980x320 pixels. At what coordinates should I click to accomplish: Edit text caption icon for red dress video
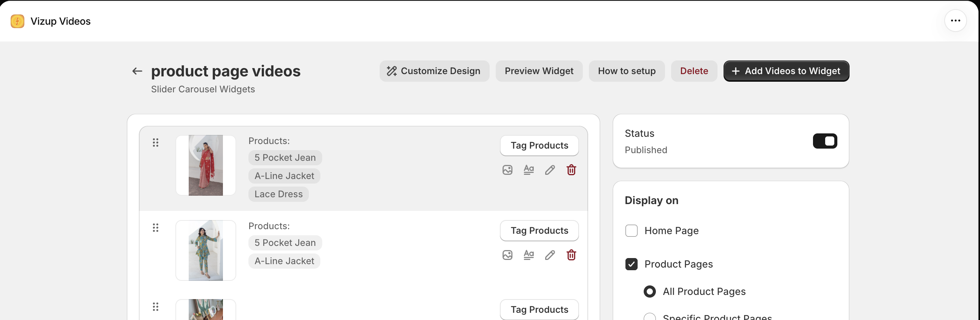click(529, 170)
